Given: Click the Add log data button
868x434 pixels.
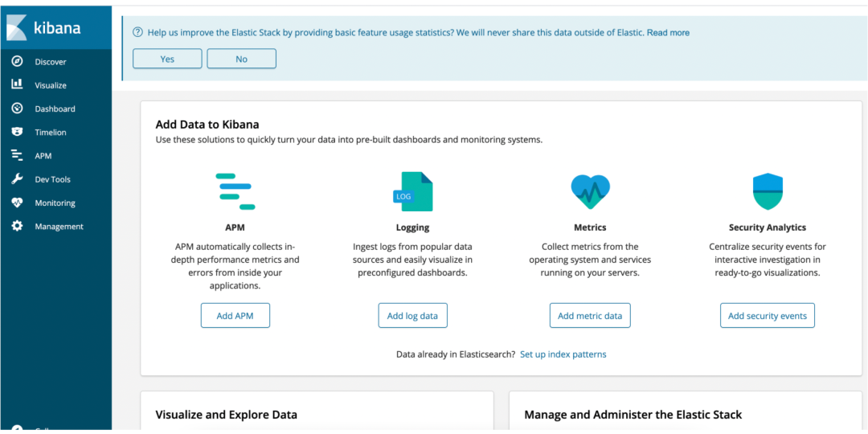Looking at the screenshot, I should [412, 316].
